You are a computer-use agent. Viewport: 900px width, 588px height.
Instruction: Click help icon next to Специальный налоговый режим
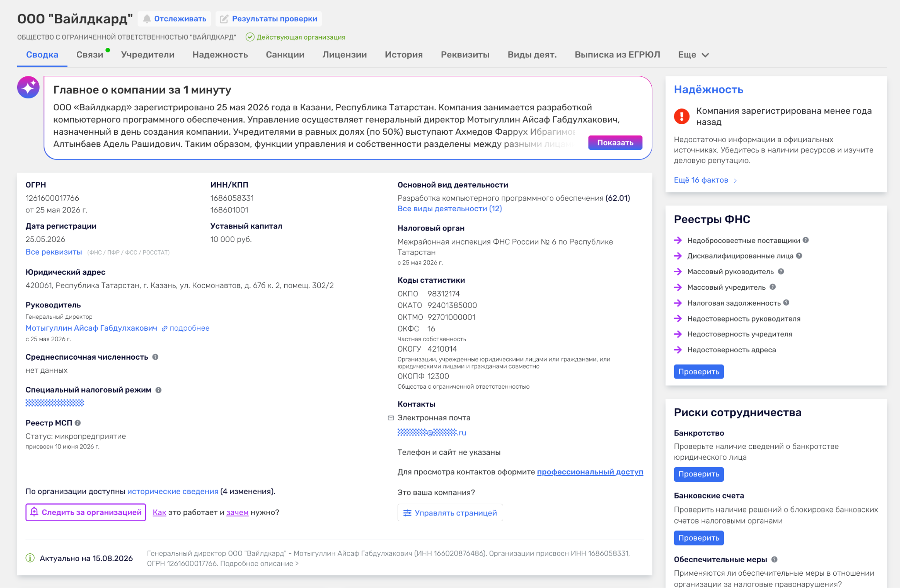tap(159, 390)
